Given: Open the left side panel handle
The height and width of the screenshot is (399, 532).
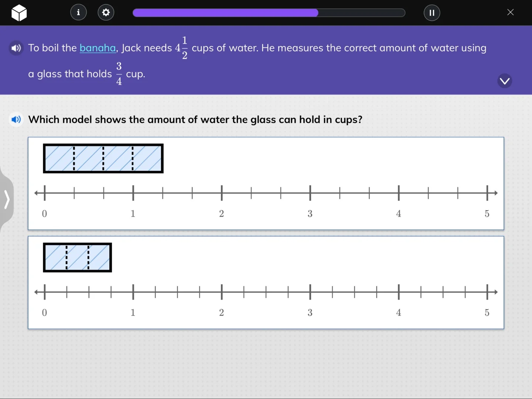Looking at the screenshot, I should click(7, 199).
